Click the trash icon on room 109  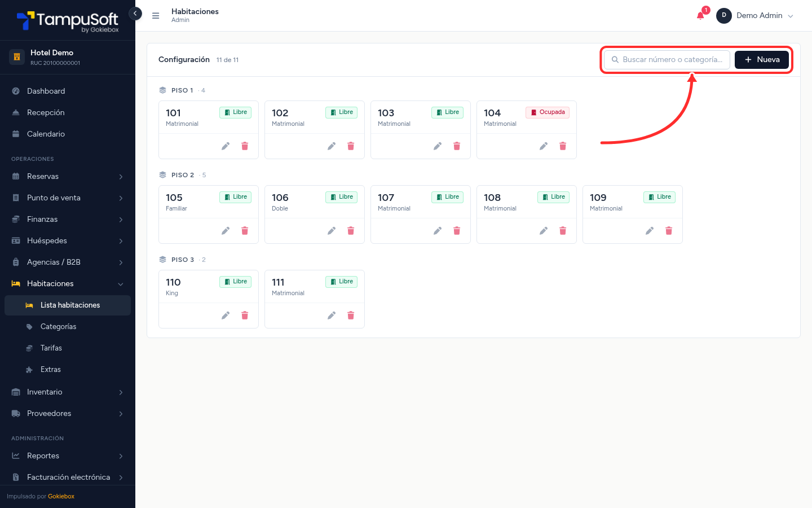click(669, 231)
